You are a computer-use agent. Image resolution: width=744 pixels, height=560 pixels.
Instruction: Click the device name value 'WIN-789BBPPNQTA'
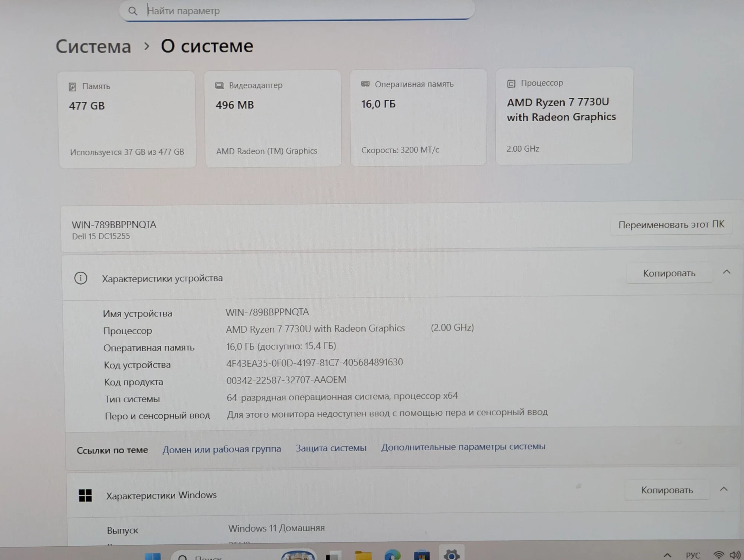267,312
